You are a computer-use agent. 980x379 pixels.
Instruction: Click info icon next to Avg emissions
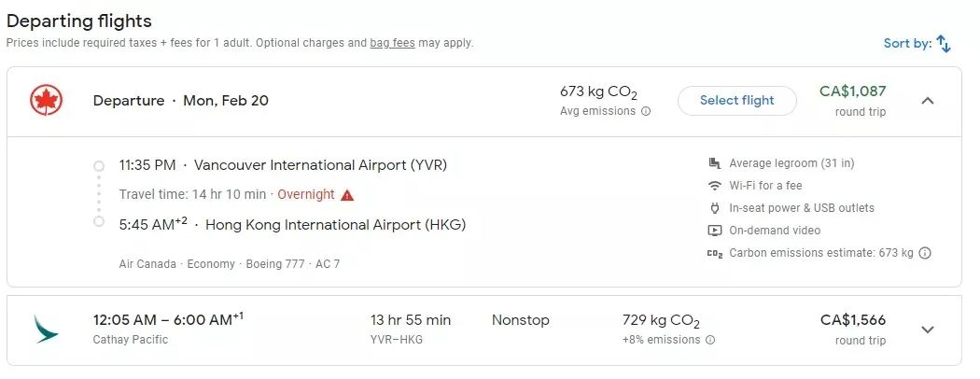pos(646,111)
